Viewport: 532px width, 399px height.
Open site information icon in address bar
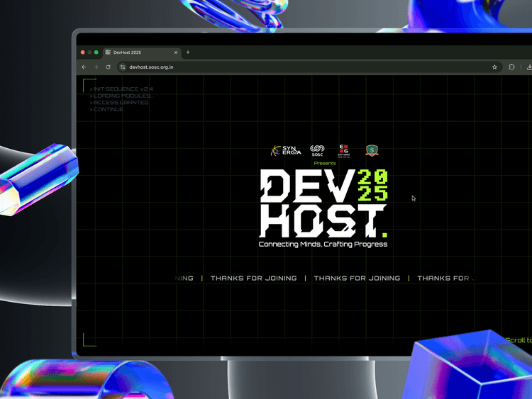pos(123,67)
